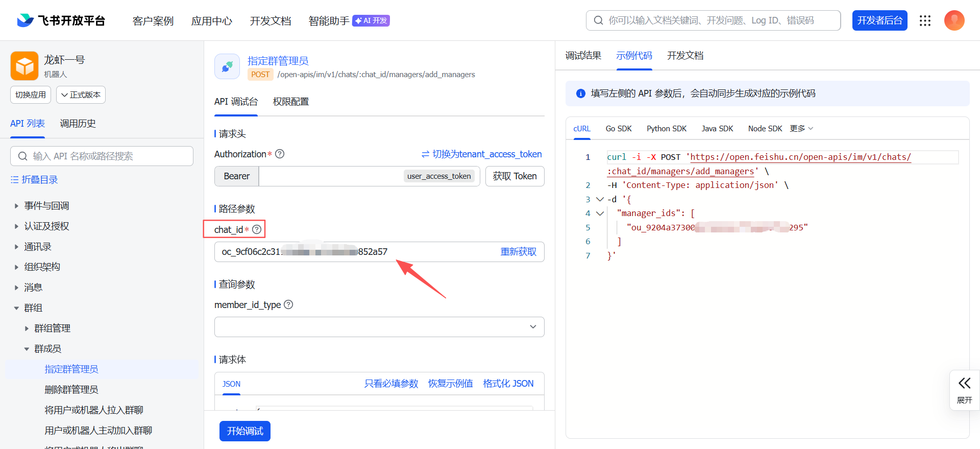Click the 恢复示例值 link

tap(450, 384)
